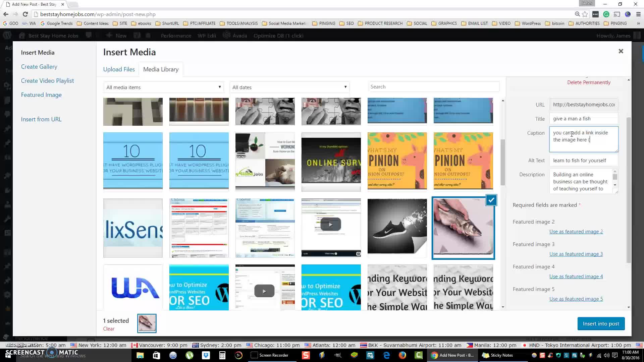
Task: Open Camtasia green C icon in taskbar
Action: (419, 355)
